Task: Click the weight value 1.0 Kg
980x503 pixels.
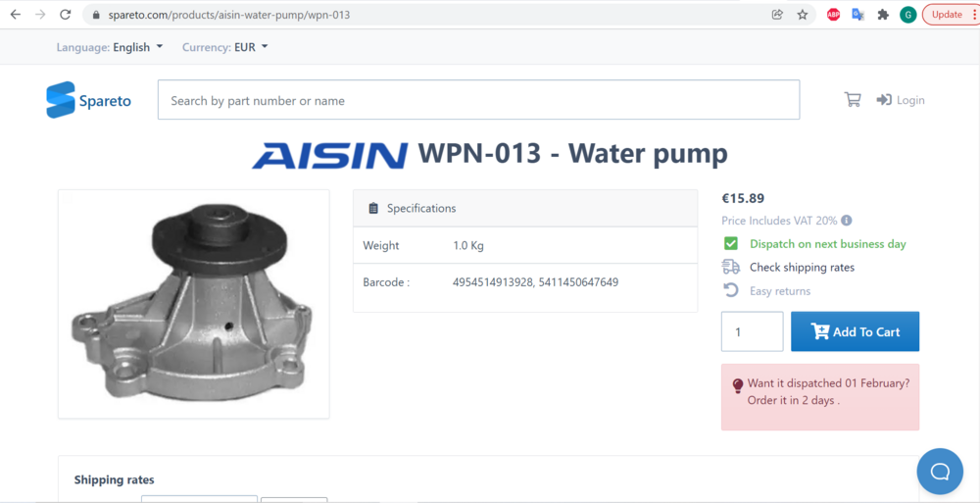Action: pyautogui.click(x=468, y=246)
